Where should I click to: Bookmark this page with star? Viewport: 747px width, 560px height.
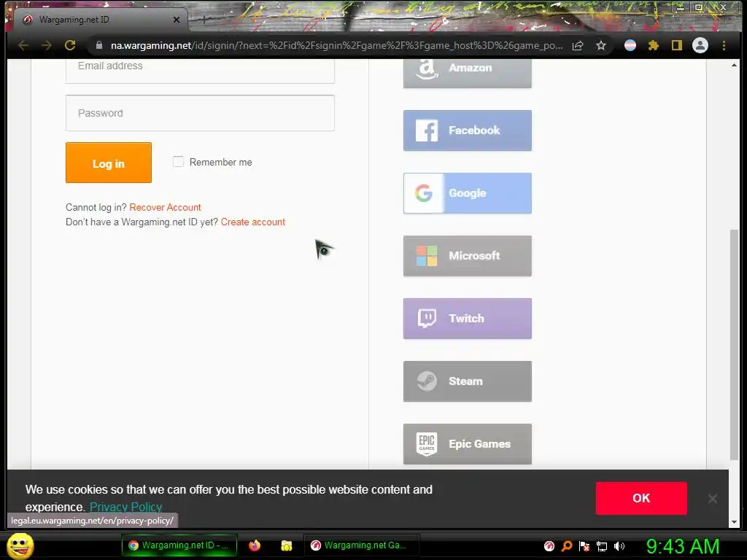click(x=601, y=45)
